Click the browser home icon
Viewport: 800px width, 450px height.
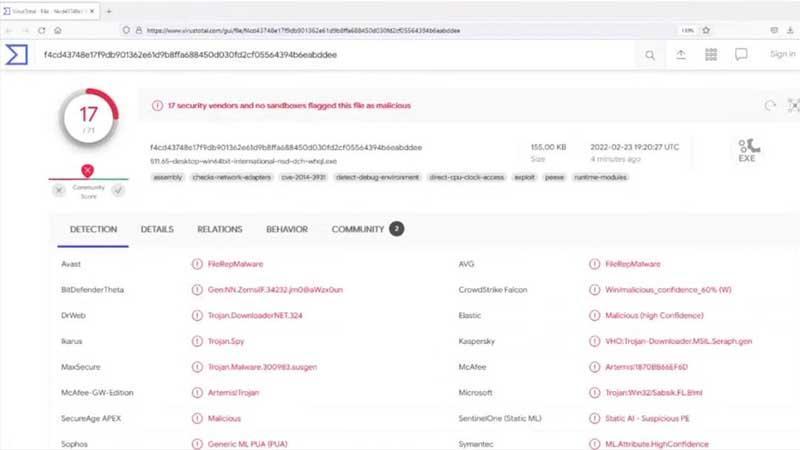58,31
